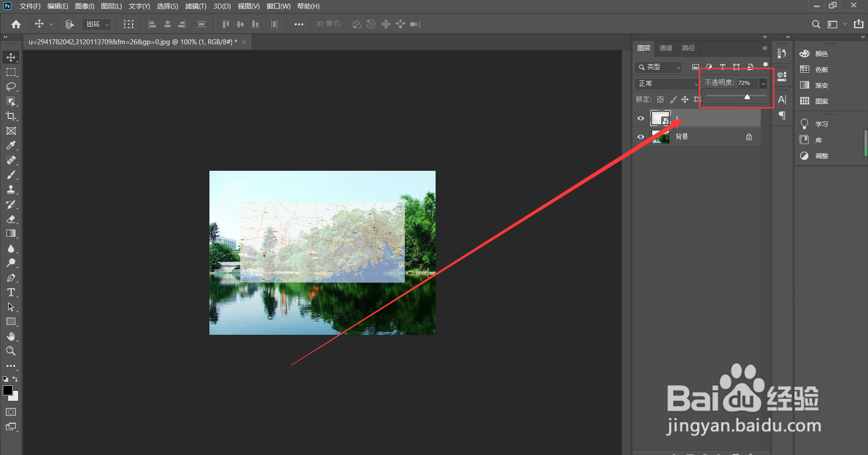Toggle Show Transform Controls icon
This screenshot has height=455, width=868.
click(128, 24)
